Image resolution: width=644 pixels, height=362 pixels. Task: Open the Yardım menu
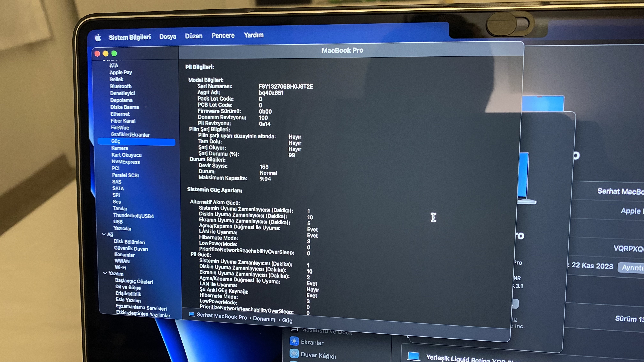tap(254, 35)
